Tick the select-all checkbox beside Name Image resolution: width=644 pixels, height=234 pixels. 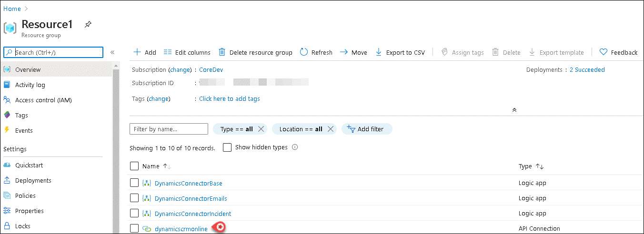click(x=134, y=166)
